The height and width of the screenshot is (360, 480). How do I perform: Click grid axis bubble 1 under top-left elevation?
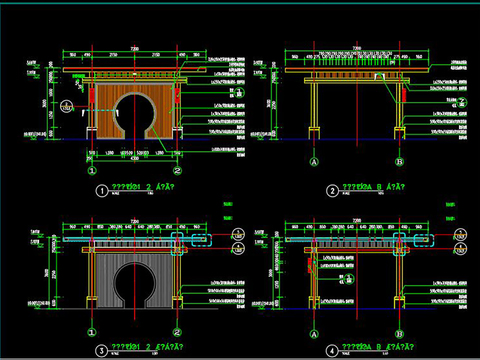pyautogui.click(x=92, y=171)
